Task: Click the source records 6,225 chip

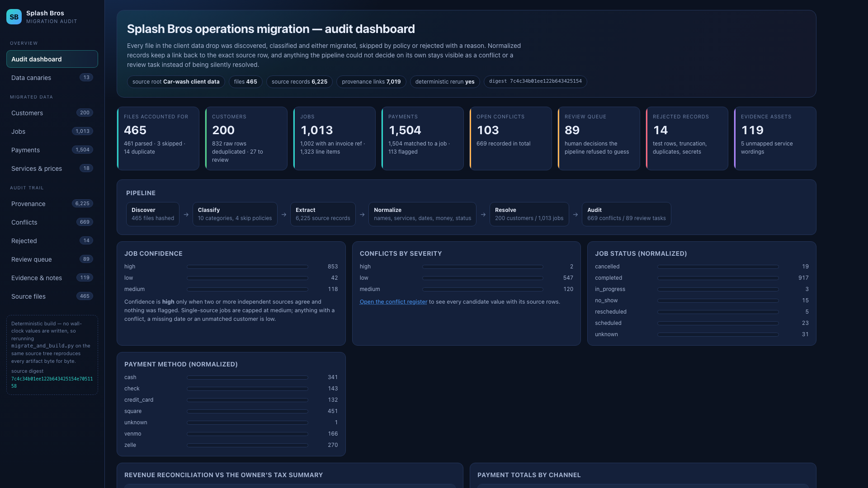Action: click(x=299, y=82)
